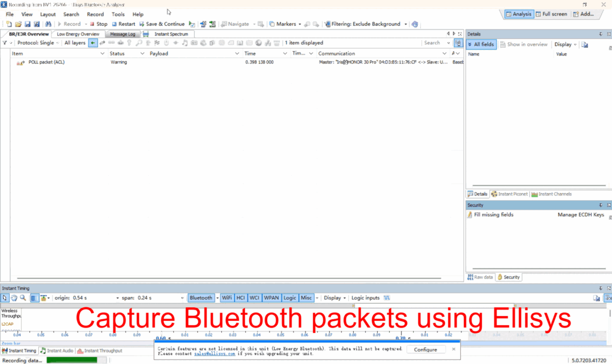Image resolution: width=612 pixels, height=364 pixels.
Task: Click the Configure button in notification
Action: [x=426, y=350]
